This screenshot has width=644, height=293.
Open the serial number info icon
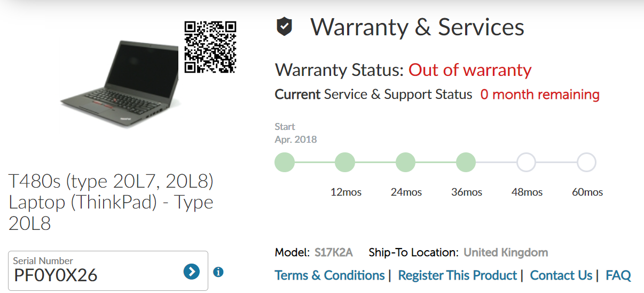click(x=218, y=272)
